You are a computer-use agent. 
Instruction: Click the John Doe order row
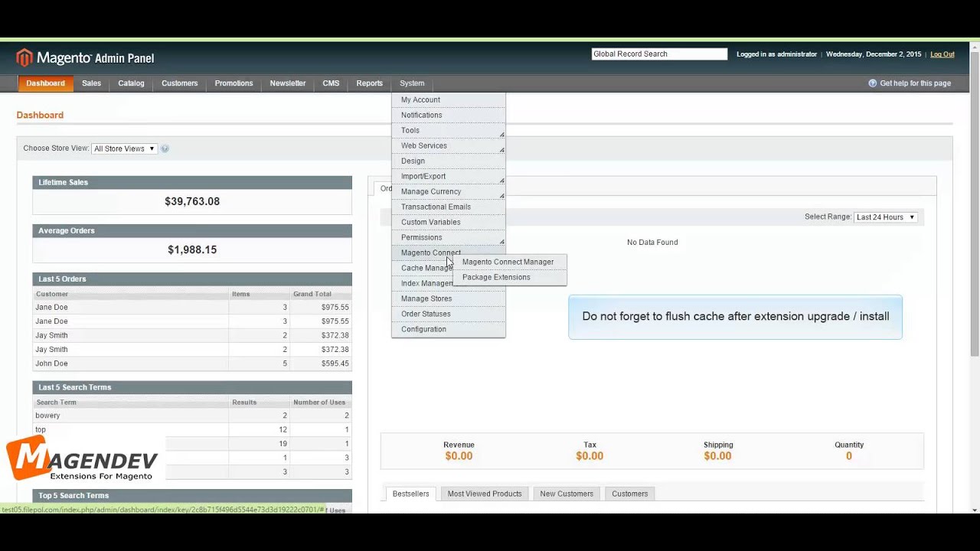click(x=192, y=364)
